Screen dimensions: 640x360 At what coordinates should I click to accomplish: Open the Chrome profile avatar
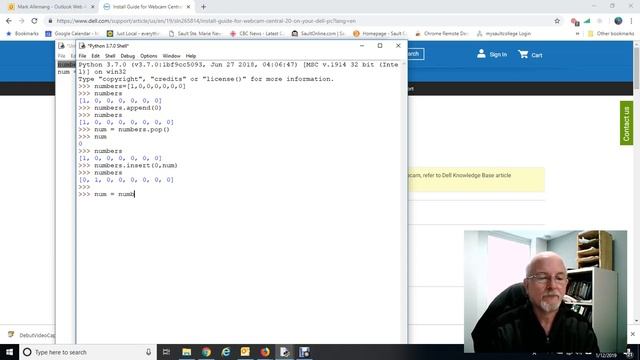[618, 21]
